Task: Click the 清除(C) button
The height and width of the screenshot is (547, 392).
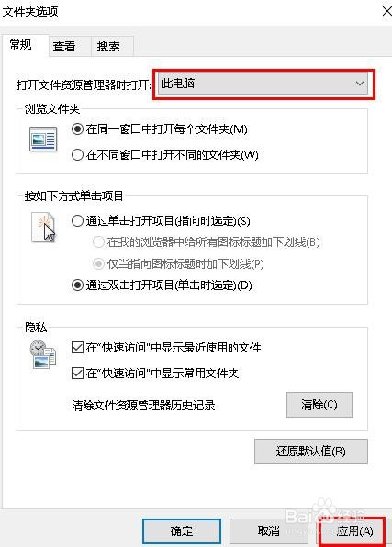Action: [x=319, y=405]
